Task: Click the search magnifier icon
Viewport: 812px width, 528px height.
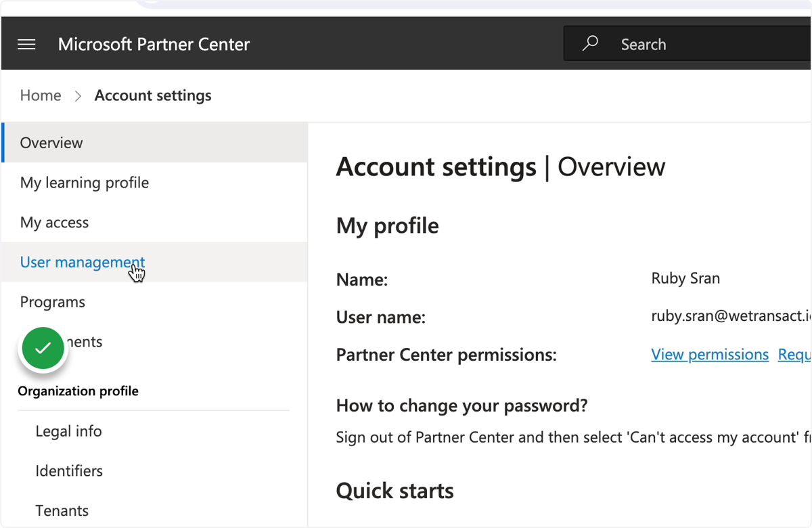Action: 590,44
